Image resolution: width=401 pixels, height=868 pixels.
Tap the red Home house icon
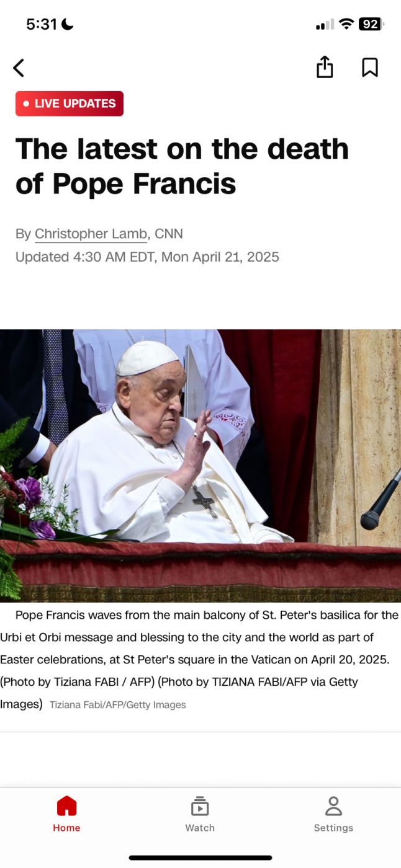pyautogui.click(x=66, y=806)
